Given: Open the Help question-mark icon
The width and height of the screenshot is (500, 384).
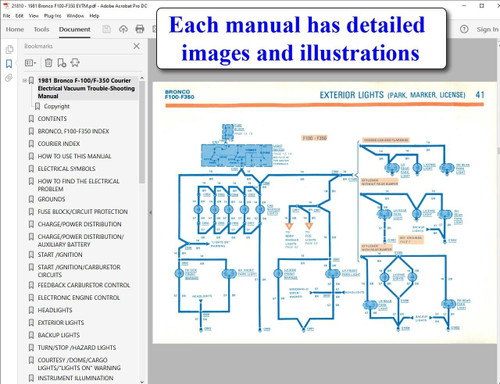Looking at the screenshot, I should [x=464, y=29].
